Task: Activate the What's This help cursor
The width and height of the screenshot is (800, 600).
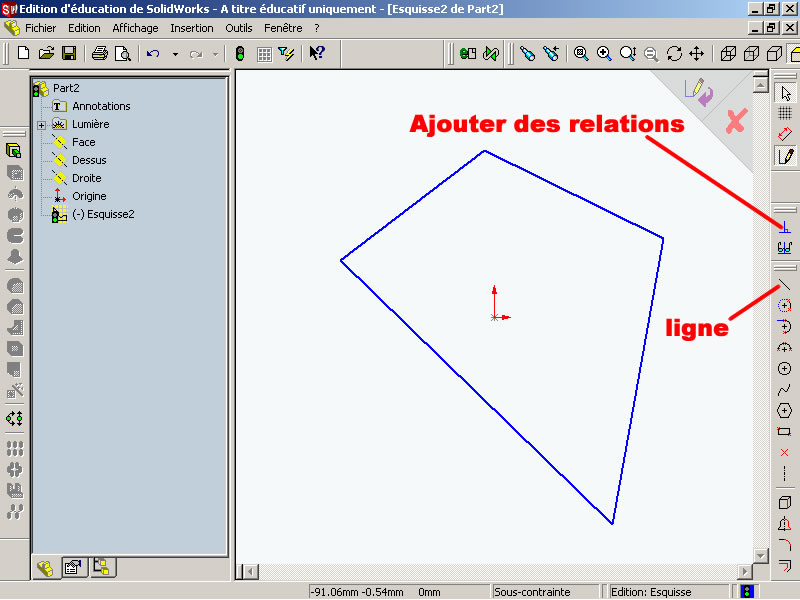Action: click(x=317, y=53)
